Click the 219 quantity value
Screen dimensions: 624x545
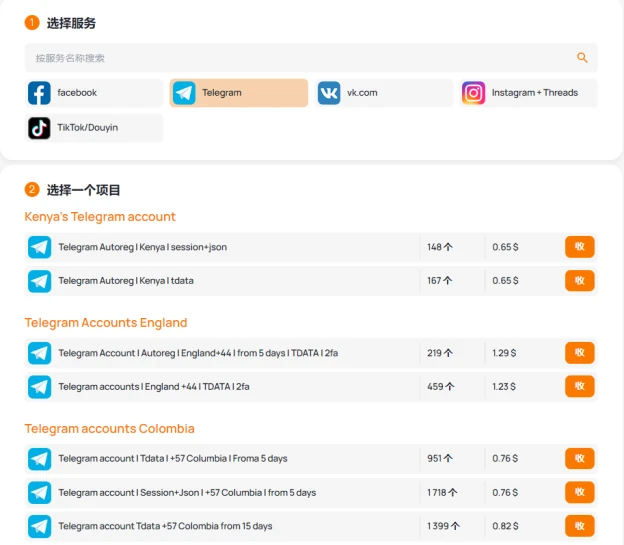pos(440,353)
